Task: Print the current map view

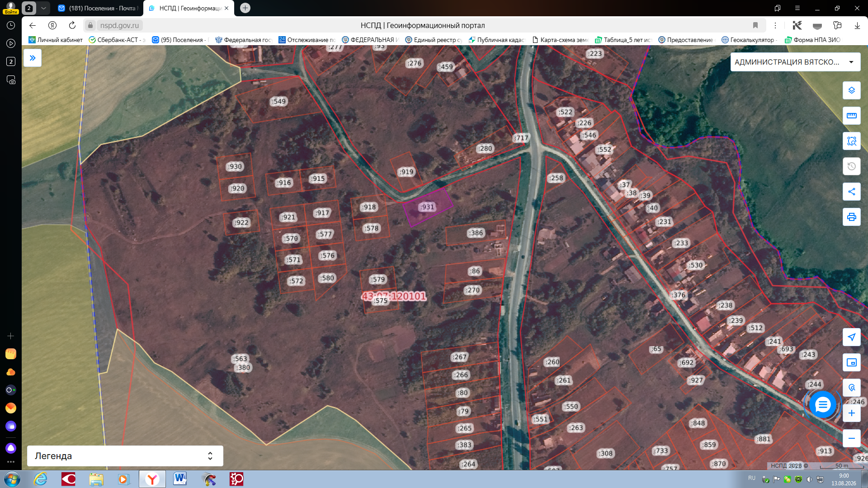Action: (x=851, y=217)
